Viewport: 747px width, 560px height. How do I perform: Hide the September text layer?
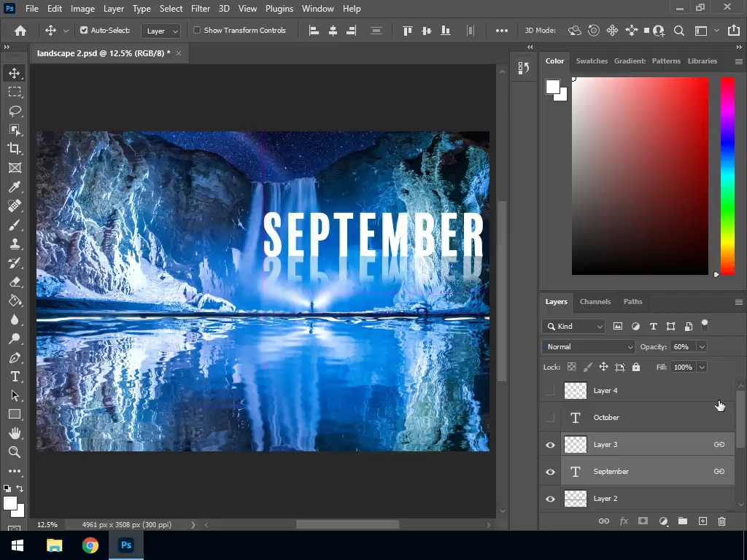[x=550, y=472]
